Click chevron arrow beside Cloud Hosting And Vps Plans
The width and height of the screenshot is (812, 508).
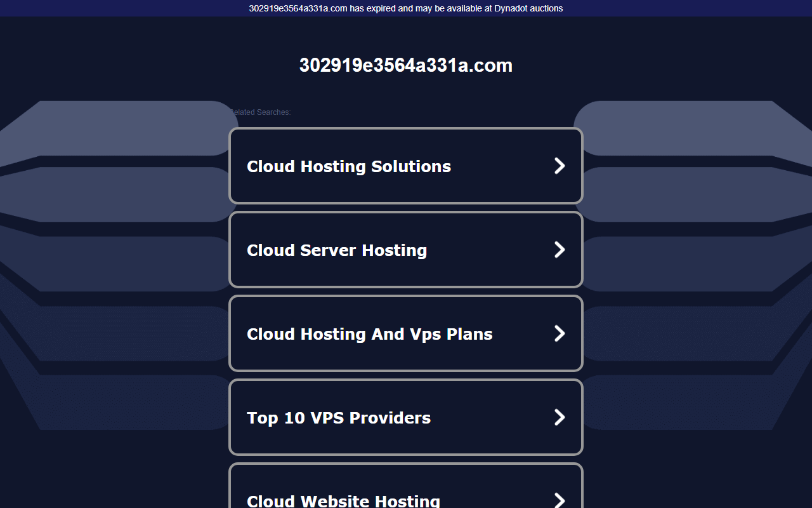coord(560,333)
